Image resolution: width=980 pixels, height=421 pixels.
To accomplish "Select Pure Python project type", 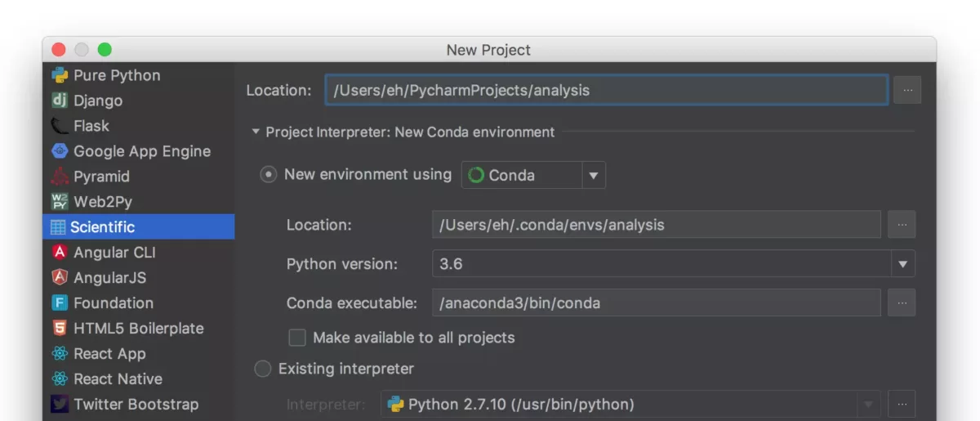I will tap(138, 75).
